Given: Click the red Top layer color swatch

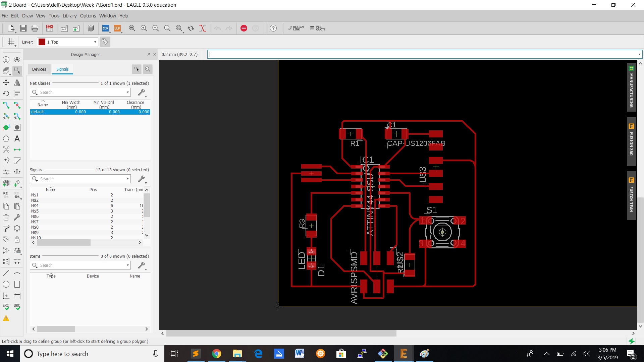Looking at the screenshot, I should (x=42, y=42).
